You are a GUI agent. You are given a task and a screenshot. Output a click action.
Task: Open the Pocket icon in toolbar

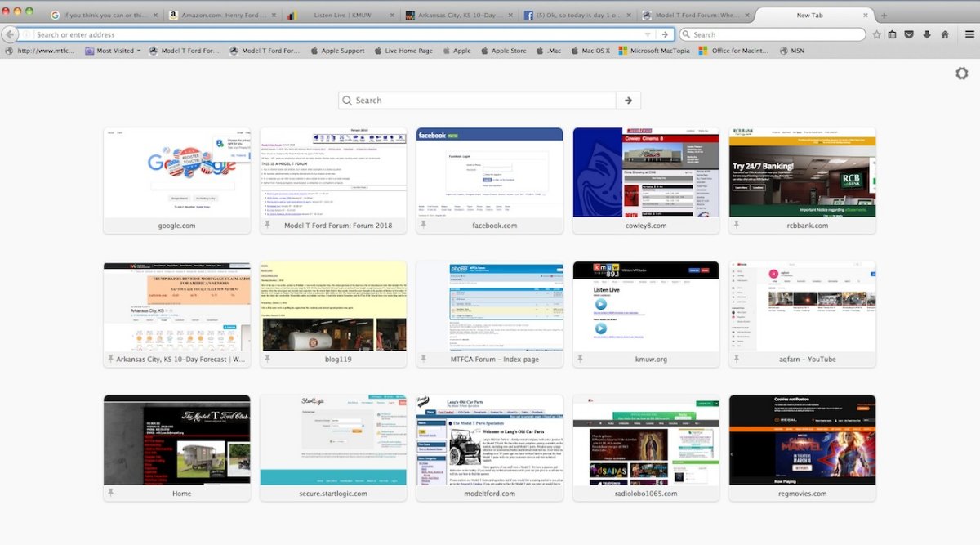pyautogui.click(x=909, y=34)
